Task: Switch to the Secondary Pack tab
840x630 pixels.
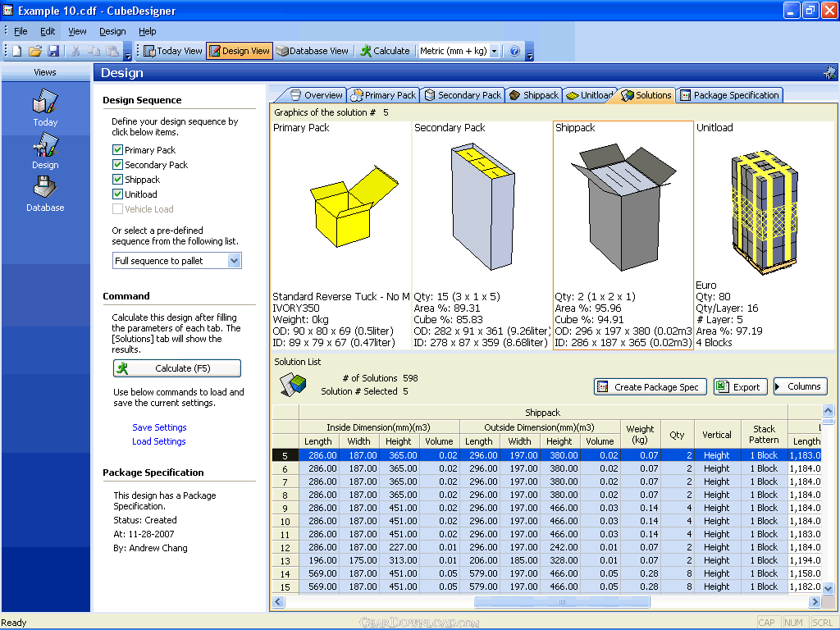Action: (x=463, y=95)
